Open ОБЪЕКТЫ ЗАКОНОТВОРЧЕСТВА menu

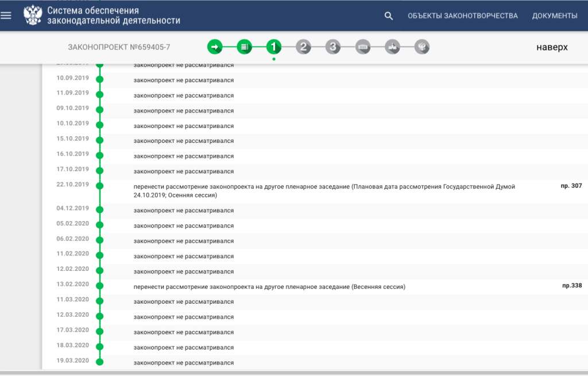(x=462, y=16)
